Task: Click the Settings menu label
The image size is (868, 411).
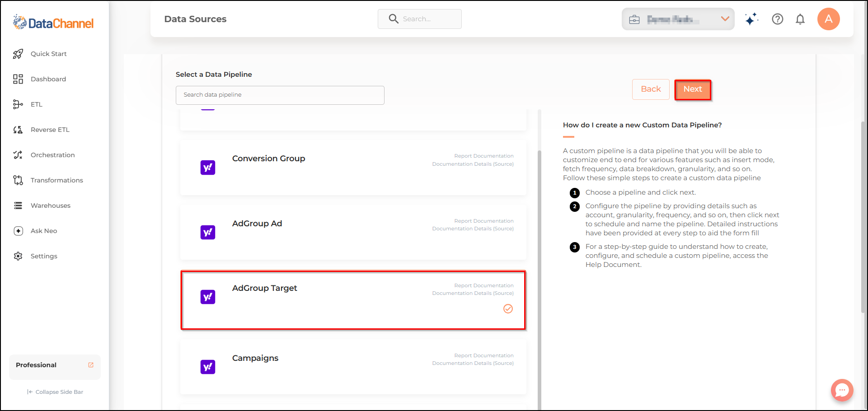Action: [x=44, y=256]
